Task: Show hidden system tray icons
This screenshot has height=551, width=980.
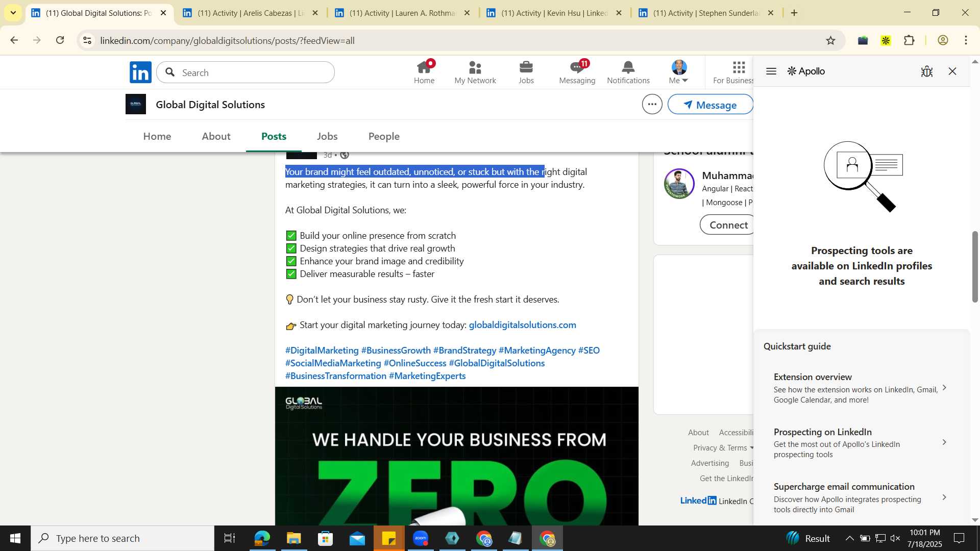Action: tap(849, 538)
